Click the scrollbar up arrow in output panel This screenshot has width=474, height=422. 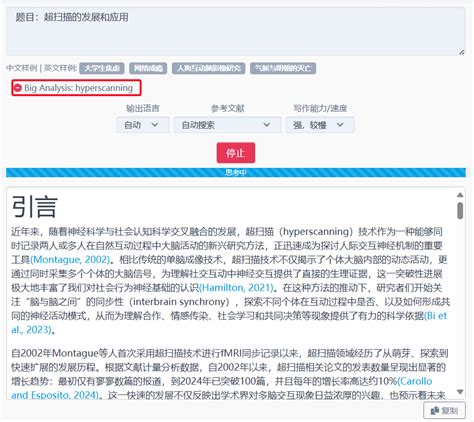(460, 195)
